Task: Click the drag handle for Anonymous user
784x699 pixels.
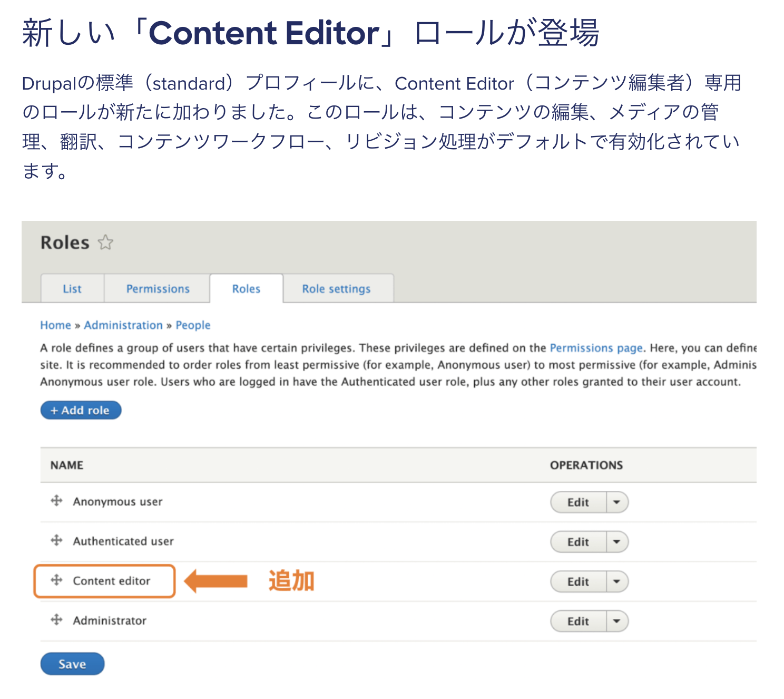Action: point(56,501)
